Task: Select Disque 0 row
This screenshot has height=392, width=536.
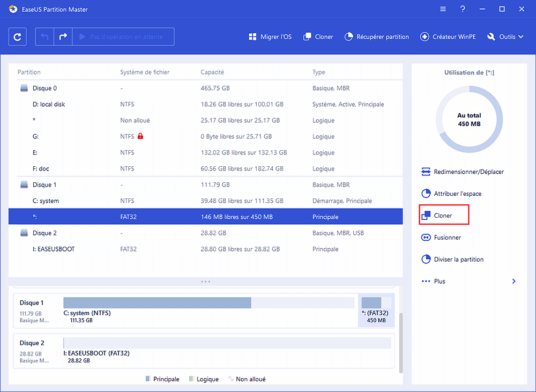Action: point(205,88)
